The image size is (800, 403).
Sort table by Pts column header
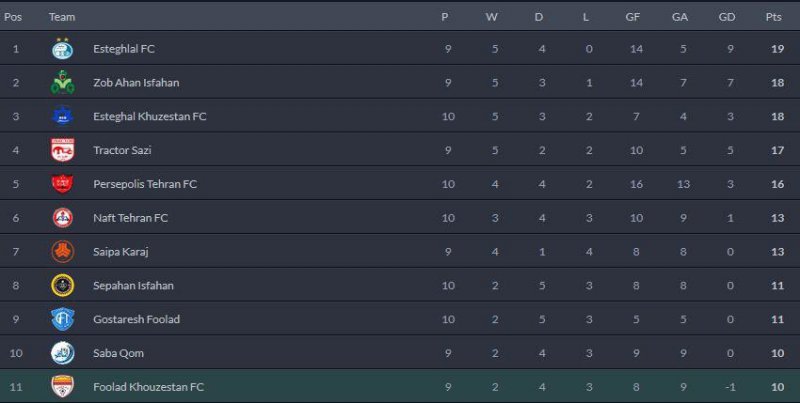[x=773, y=17]
